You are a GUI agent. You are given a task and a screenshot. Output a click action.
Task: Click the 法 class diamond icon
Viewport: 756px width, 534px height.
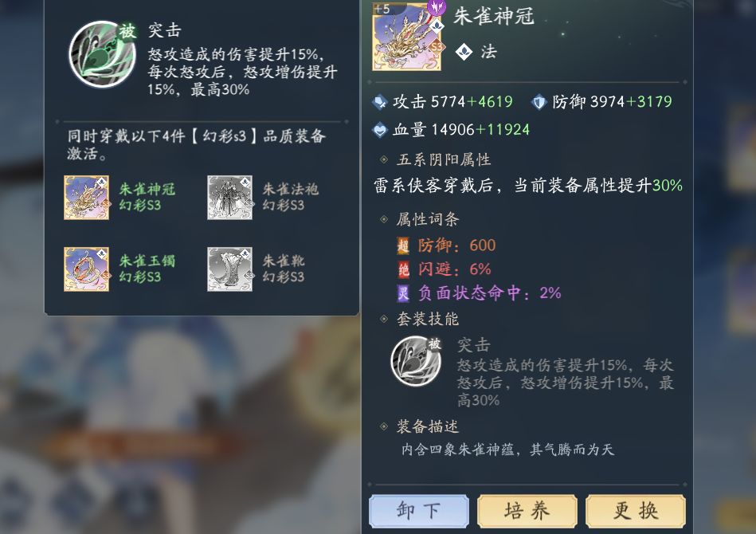(x=464, y=52)
